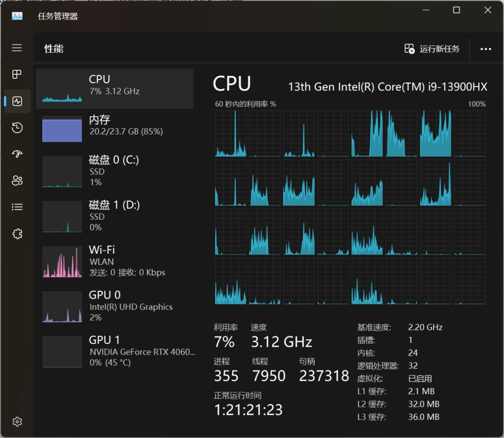Screen dimensions: 504x438
Task: Open the Services page icon
Action: (x=17, y=234)
